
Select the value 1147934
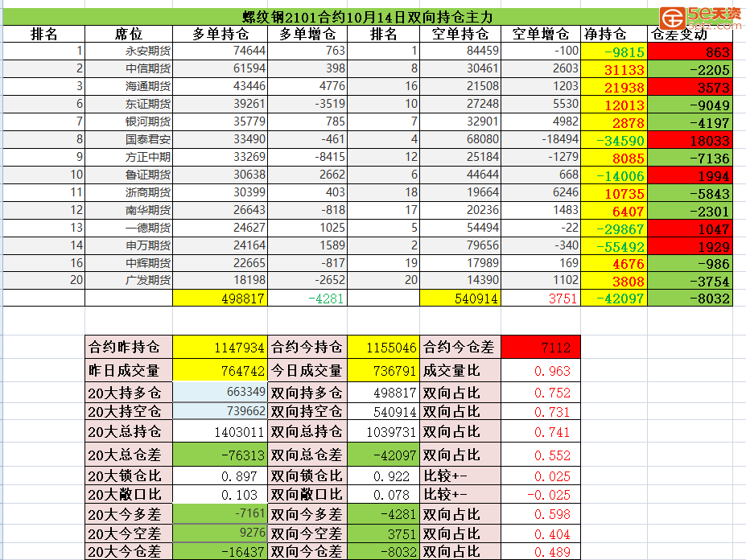coord(220,347)
